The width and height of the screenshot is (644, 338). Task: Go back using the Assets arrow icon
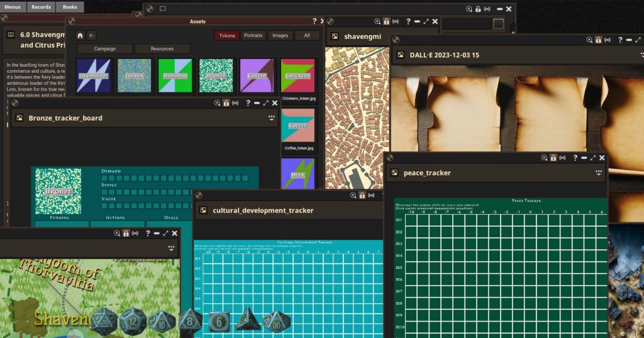tap(92, 36)
